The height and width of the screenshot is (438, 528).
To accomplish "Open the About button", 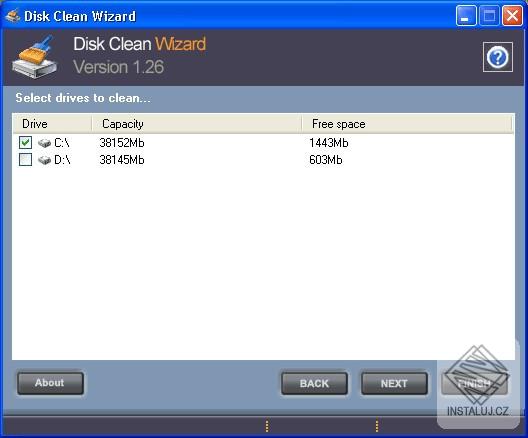I will click(x=51, y=383).
